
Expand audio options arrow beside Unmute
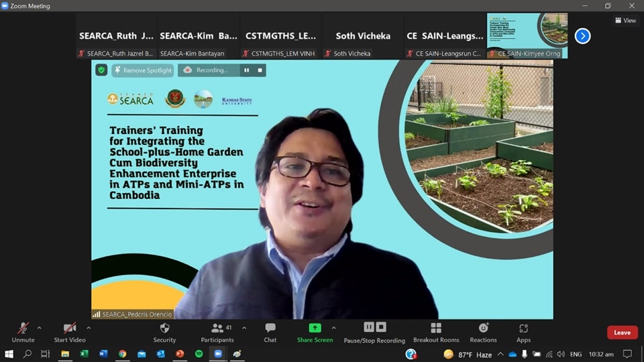coord(39,328)
